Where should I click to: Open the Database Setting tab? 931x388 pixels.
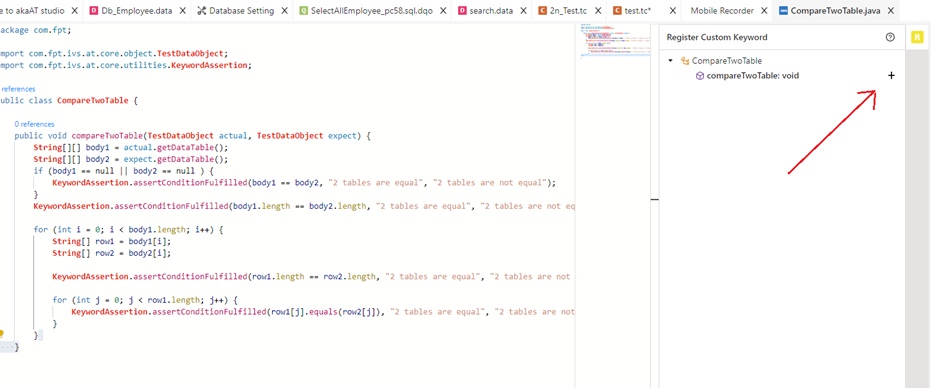(242, 11)
